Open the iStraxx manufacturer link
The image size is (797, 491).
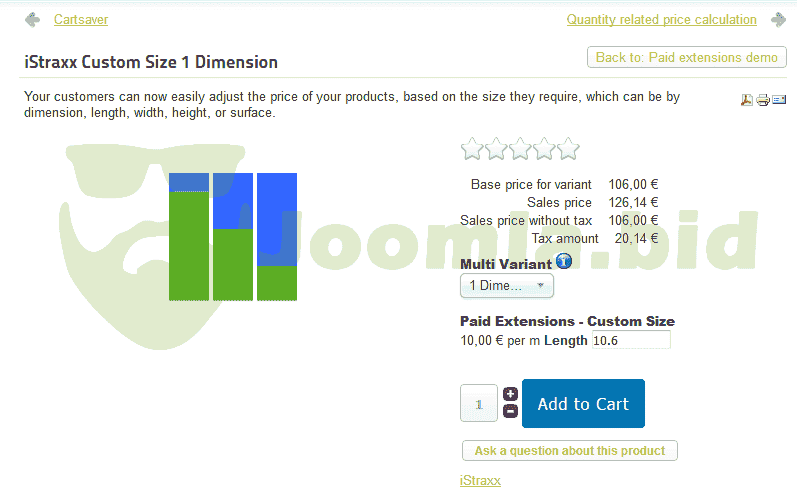(480, 480)
